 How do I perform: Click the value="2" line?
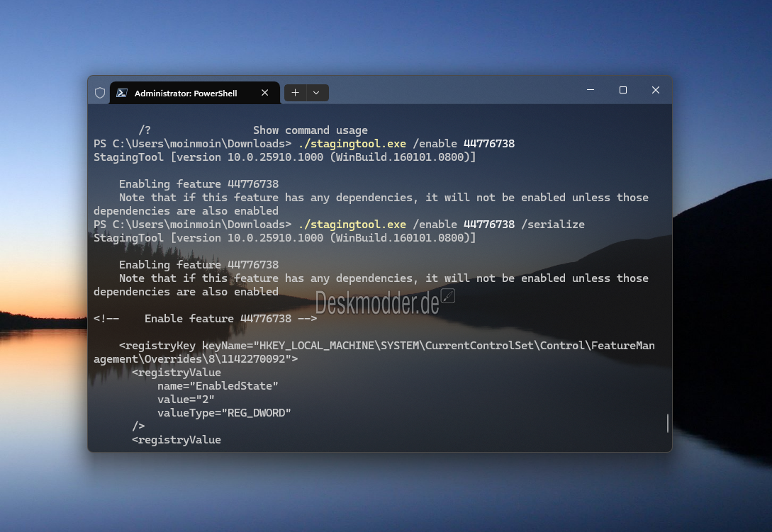(x=186, y=399)
